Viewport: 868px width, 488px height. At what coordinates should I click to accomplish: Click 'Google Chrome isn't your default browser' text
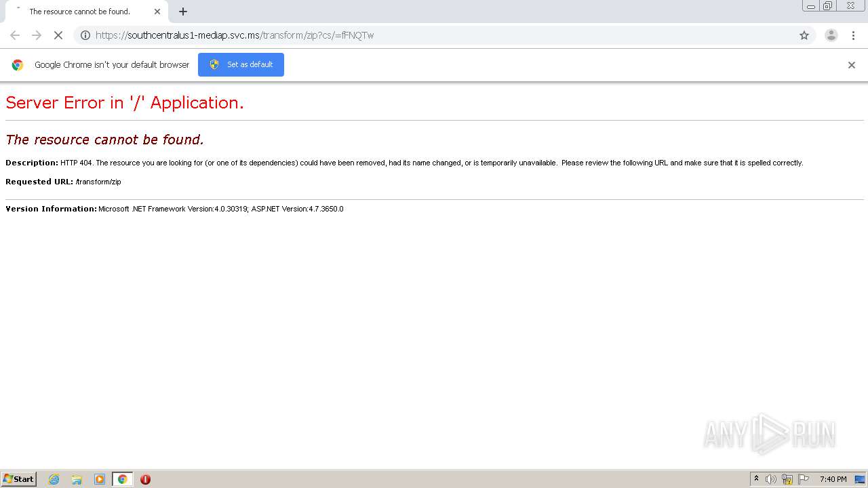(112, 65)
